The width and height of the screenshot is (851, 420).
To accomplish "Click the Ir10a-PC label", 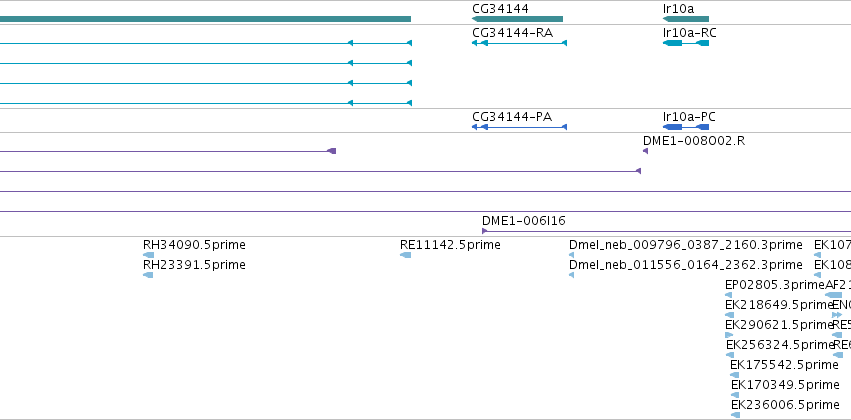I will click(x=689, y=117).
